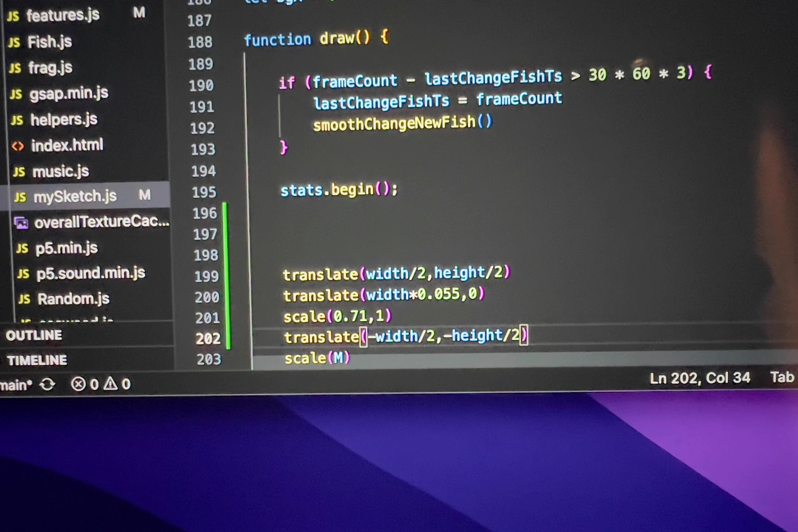This screenshot has width=798, height=532.
Task: Expand the TIMELINE section
Action: (37, 360)
